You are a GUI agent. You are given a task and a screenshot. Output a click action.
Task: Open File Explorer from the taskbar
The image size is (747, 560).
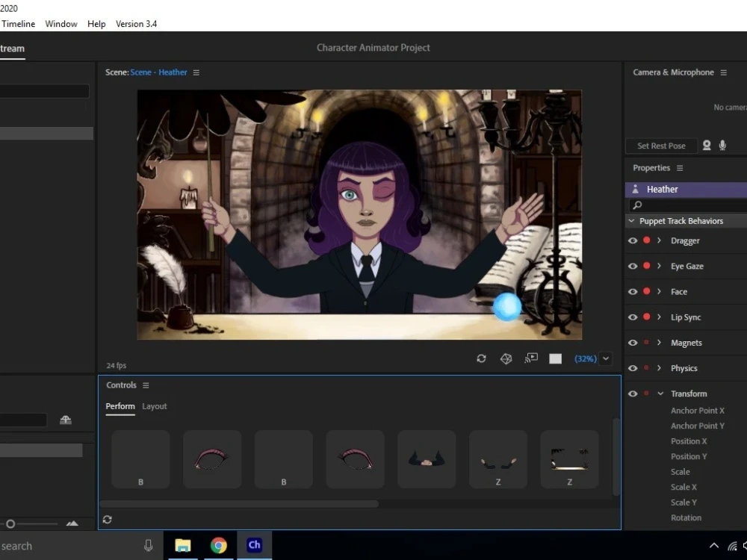tap(183, 545)
